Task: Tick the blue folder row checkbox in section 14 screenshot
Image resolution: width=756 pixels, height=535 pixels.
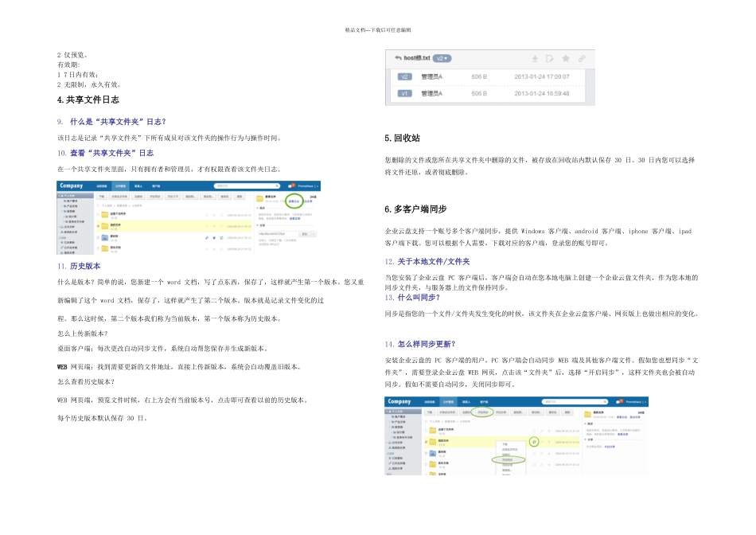Action: click(427, 454)
